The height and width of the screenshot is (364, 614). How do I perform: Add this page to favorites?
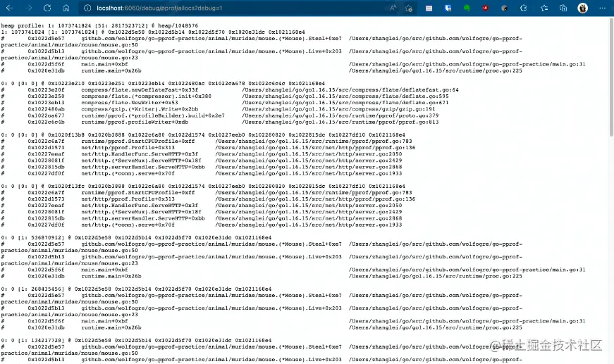click(x=408, y=8)
